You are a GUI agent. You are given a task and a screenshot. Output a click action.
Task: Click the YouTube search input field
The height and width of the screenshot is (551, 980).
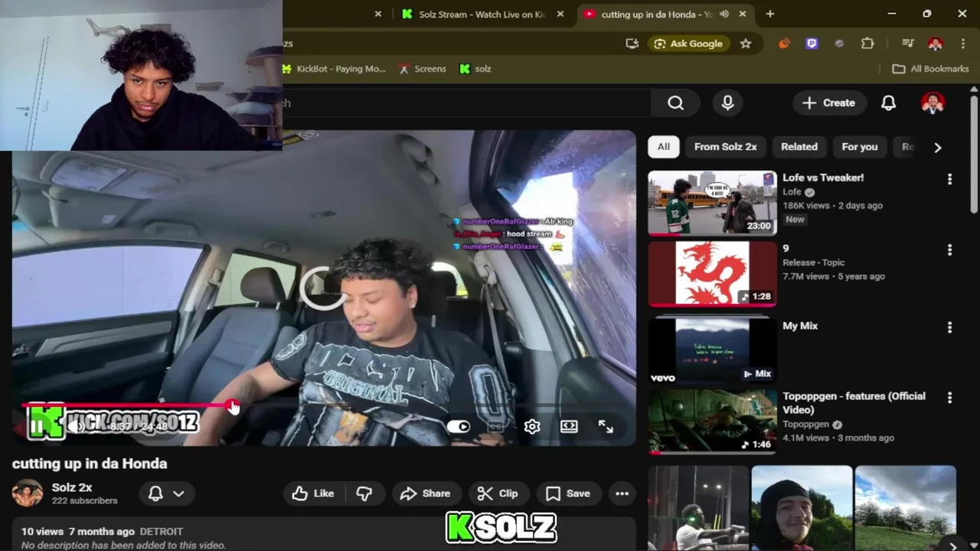(466, 103)
